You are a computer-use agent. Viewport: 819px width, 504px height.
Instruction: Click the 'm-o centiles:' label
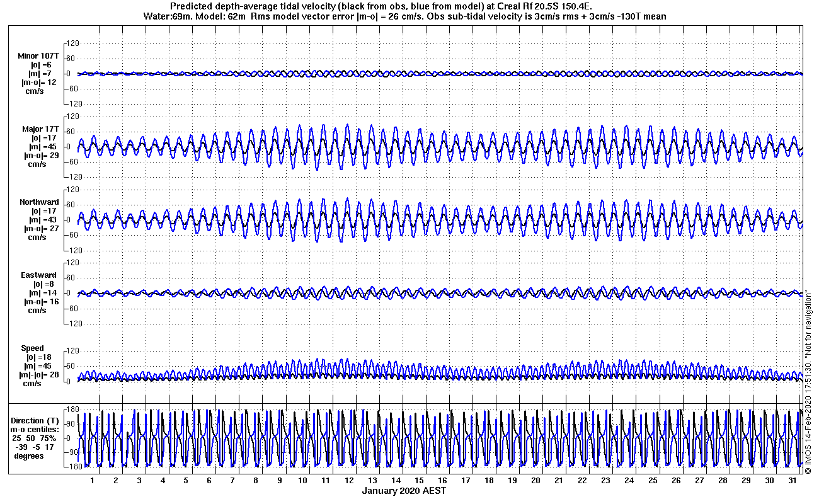(x=36, y=429)
